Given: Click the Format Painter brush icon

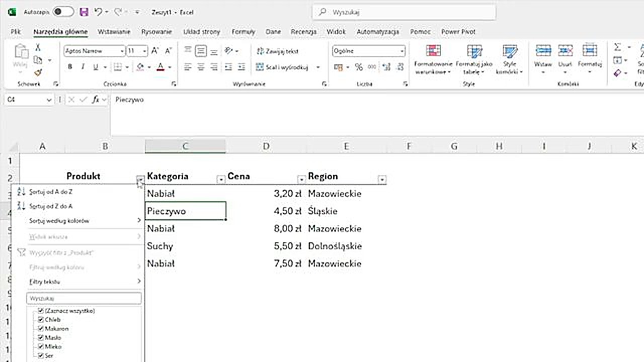Looking at the screenshot, I should coord(38,73).
